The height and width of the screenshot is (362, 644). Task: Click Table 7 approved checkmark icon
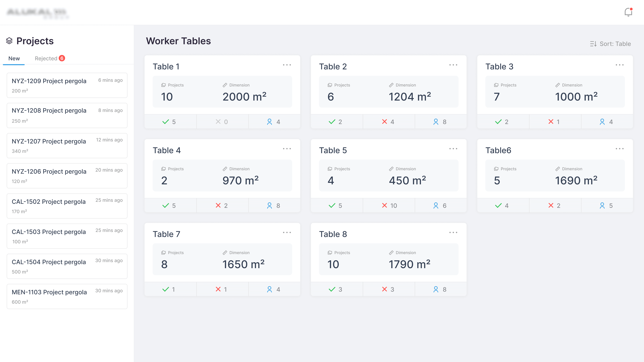click(x=166, y=289)
